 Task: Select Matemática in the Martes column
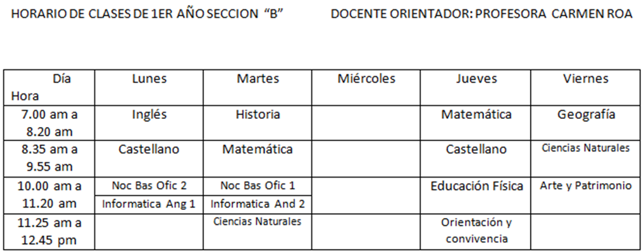(257, 159)
